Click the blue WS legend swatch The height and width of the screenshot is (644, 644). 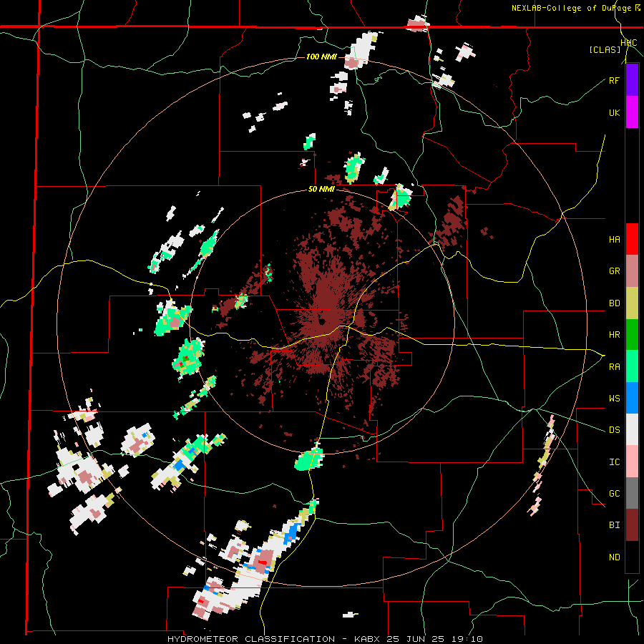pyautogui.click(x=632, y=398)
